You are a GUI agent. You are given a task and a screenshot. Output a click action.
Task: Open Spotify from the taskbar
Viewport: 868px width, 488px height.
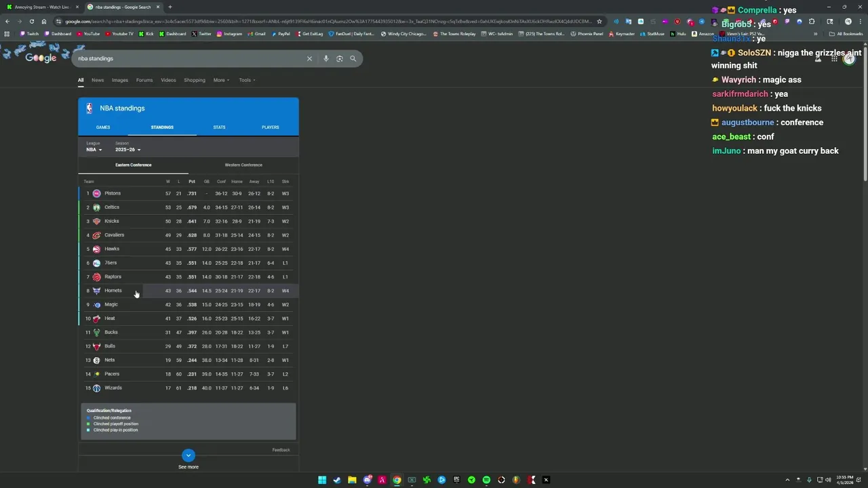click(486, 480)
